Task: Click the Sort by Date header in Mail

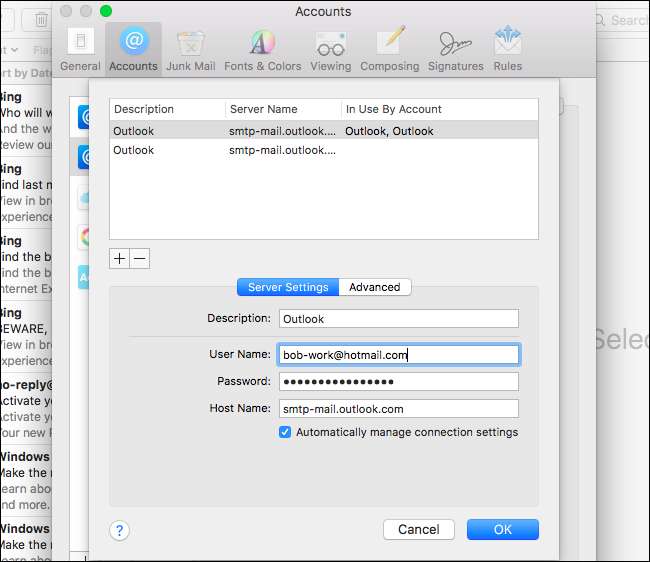Action: [x=27, y=73]
